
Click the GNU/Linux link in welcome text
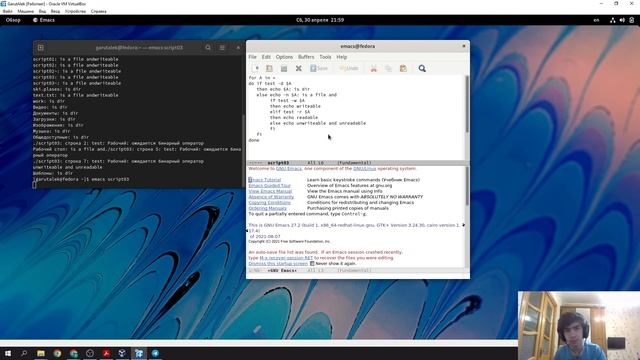[x=364, y=168]
